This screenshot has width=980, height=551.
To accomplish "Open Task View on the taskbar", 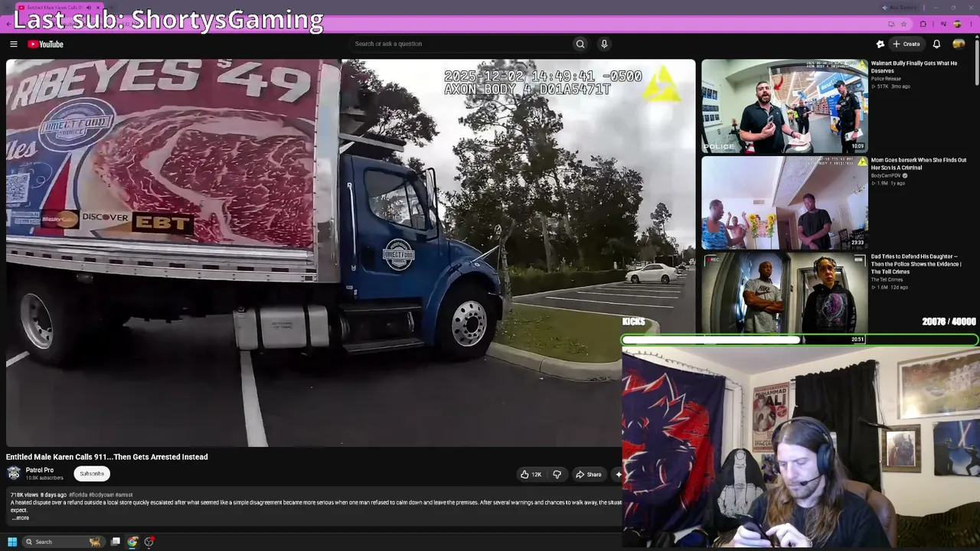I will pos(116,542).
